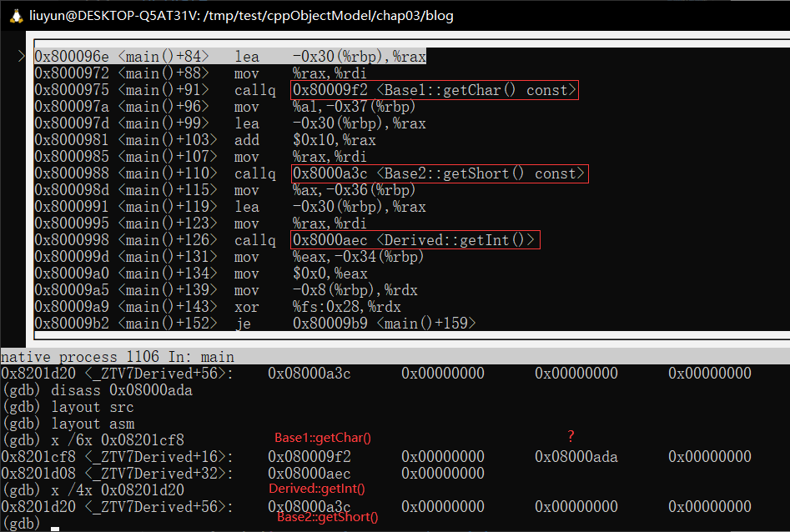Screen dimensions: 790x532
Task: Click the 'native process 1106 In: main' status line
Action: pos(118,357)
